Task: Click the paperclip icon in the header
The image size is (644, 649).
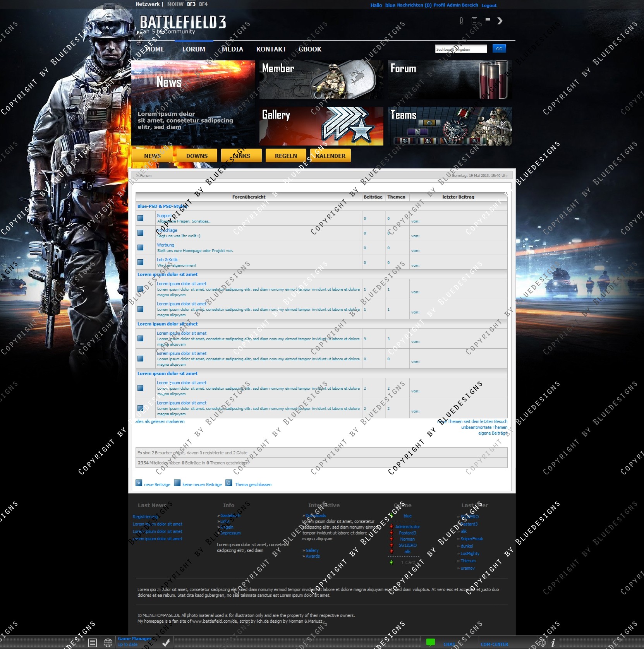Action: (461, 21)
